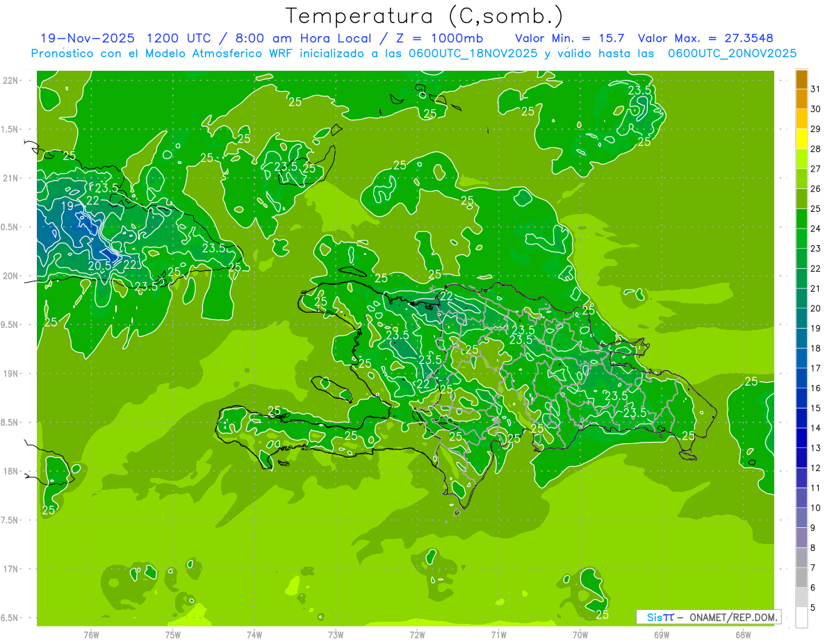This screenshot has height=644, width=834.
Task: Click the 70W longitude axis label
Action: (580, 634)
